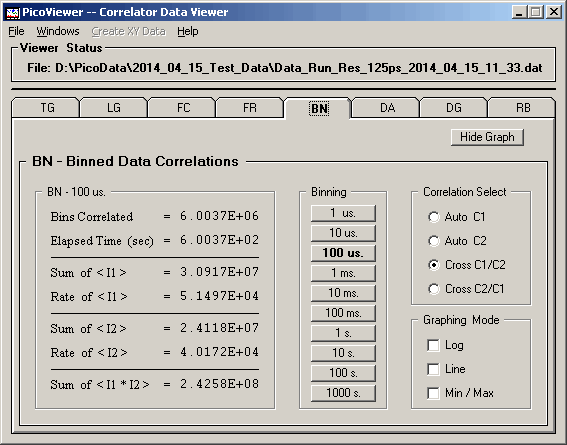
Task: Click the greyed Create XY Data menu
Action: point(128,31)
